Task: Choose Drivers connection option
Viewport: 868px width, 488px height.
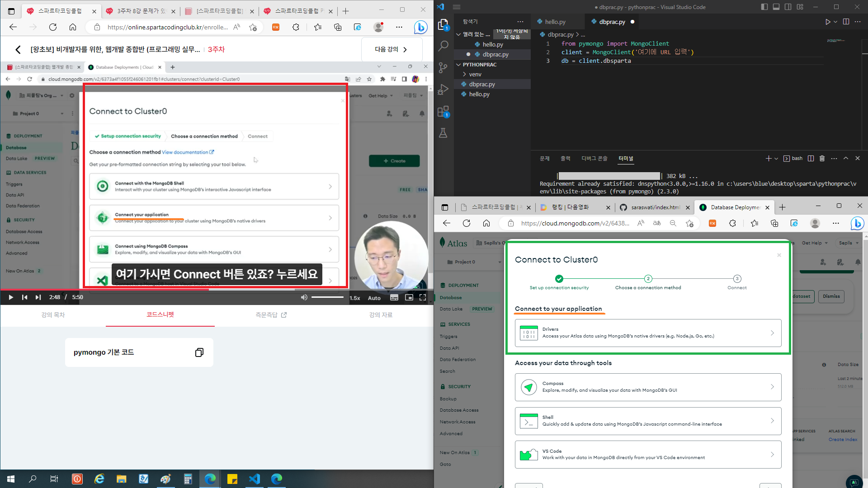Action: 648,333
